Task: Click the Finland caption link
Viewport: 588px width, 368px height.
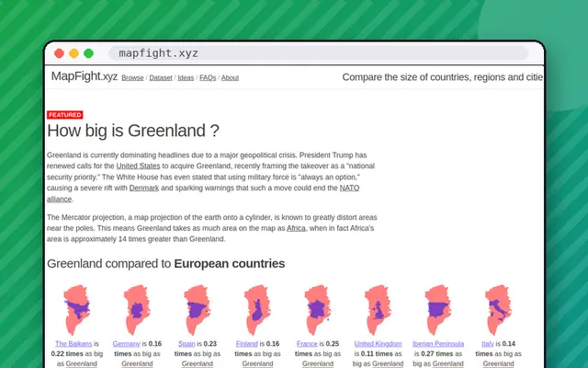Action: [x=247, y=343]
